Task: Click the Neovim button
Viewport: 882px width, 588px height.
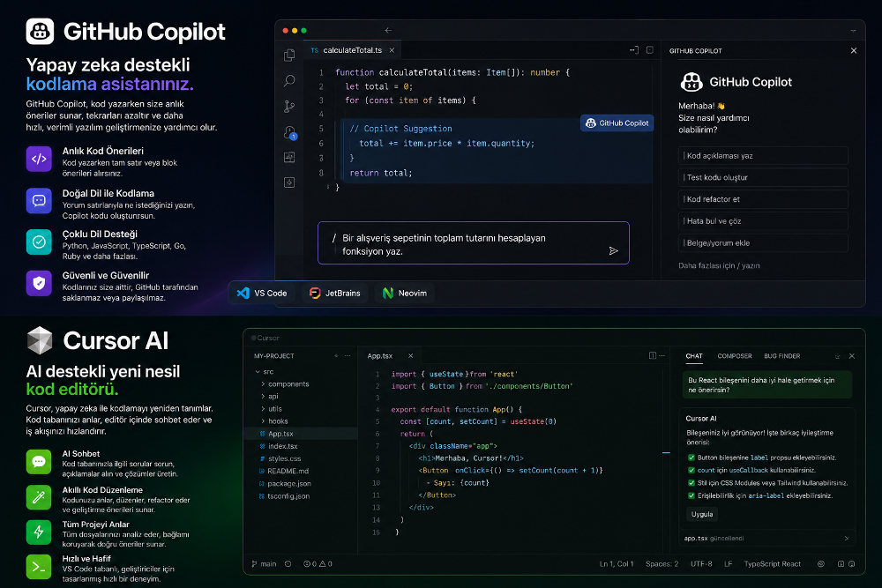Action: pos(405,293)
